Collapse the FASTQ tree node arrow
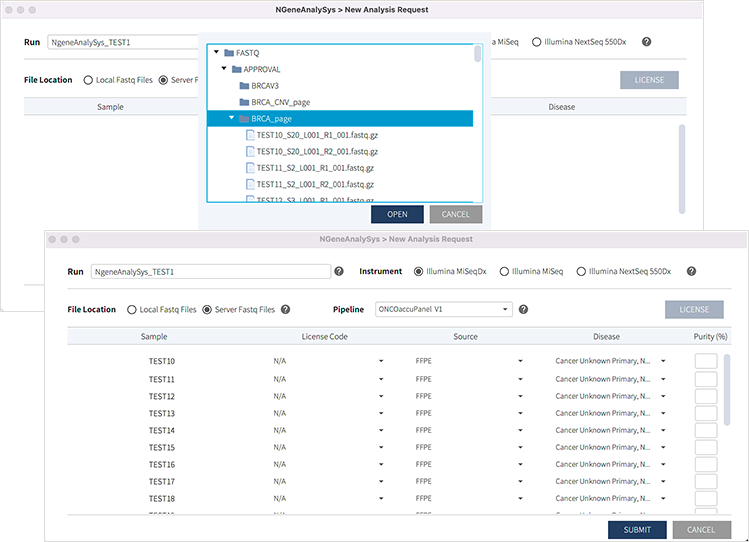749x542 pixels. point(216,52)
